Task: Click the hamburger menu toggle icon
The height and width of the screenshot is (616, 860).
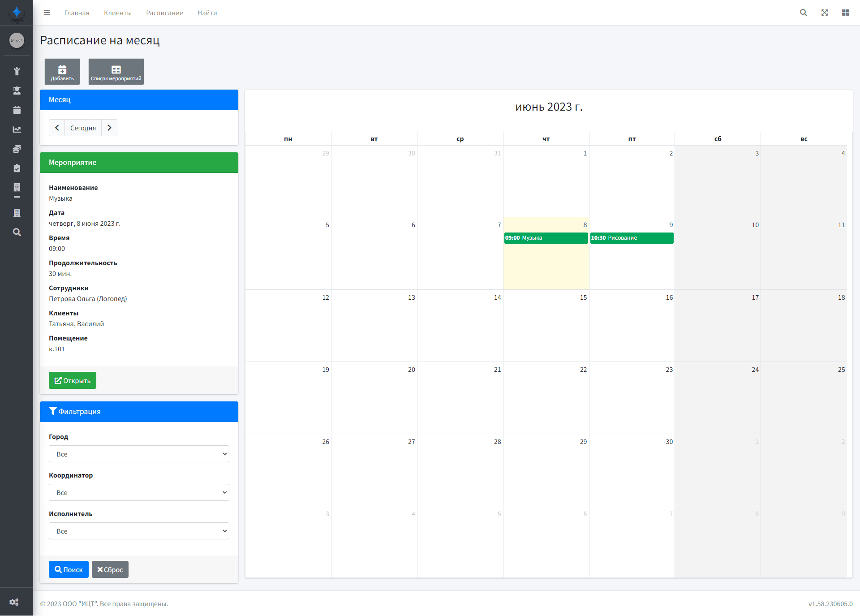Action: (x=47, y=13)
